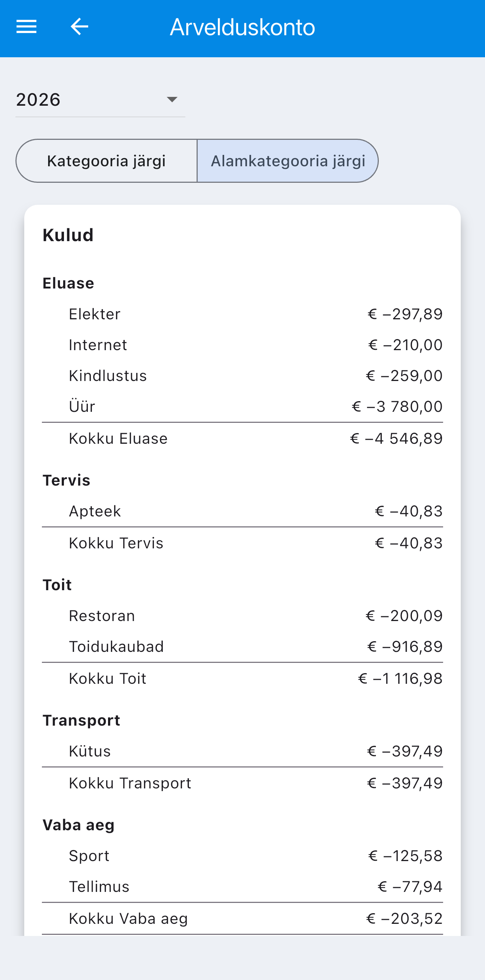Open the hamburger navigation menu
This screenshot has width=485, height=980.
pos(26,27)
